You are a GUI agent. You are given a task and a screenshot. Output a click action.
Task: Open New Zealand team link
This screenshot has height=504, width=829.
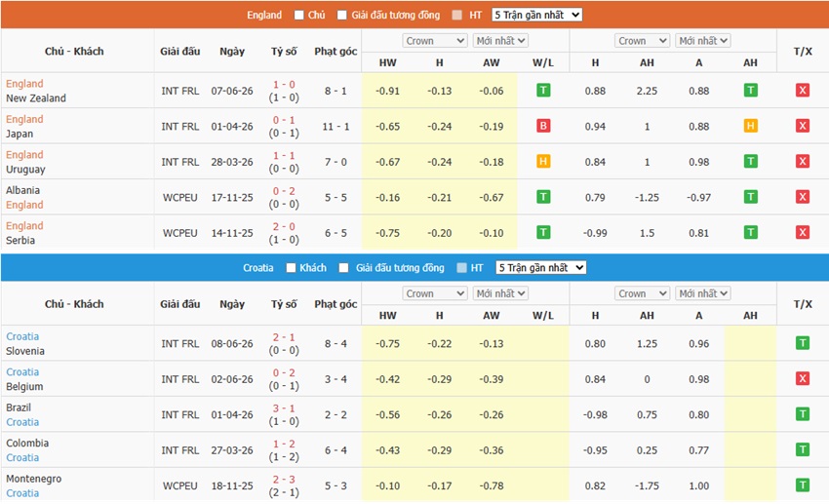pyautogui.click(x=36, y=97)
